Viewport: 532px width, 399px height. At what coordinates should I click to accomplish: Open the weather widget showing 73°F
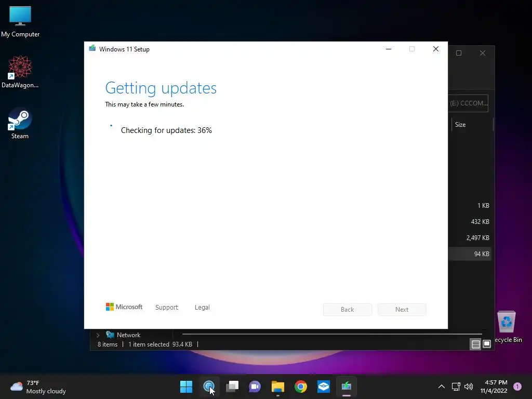(38, 387)
